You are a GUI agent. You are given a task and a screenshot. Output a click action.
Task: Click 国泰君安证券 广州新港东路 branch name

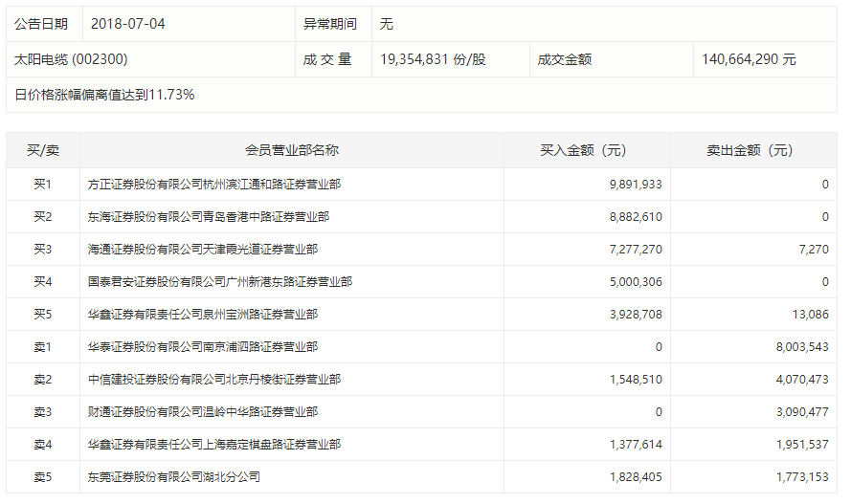point(219,282)
